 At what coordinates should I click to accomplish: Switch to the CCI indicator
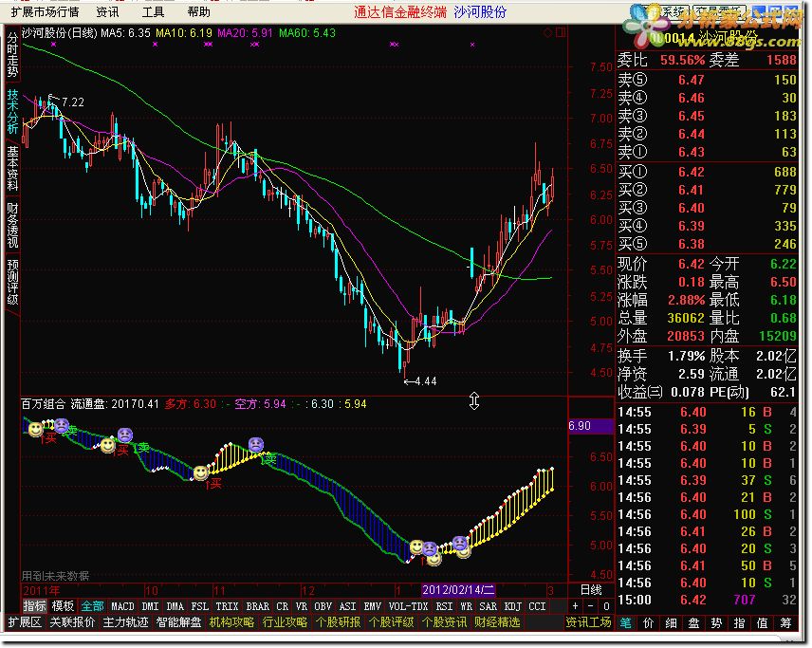coord(537,606)
